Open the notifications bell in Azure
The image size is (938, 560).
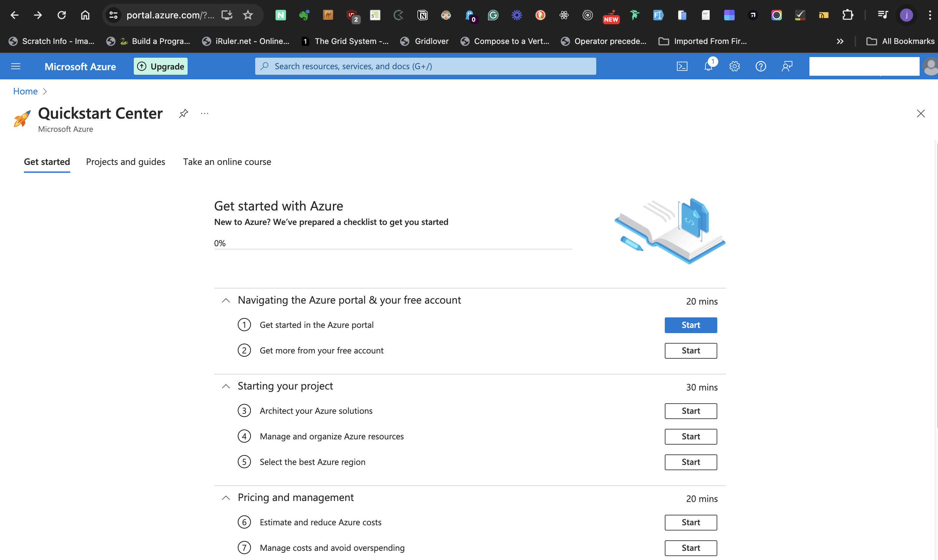(x=708, y=66)
